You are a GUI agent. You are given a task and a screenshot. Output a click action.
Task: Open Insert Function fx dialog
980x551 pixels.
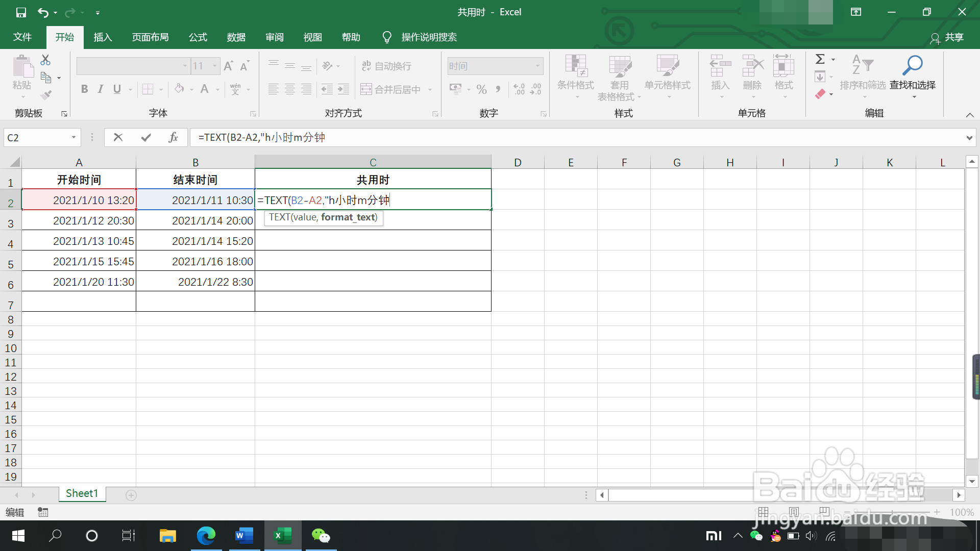[173, 137]
